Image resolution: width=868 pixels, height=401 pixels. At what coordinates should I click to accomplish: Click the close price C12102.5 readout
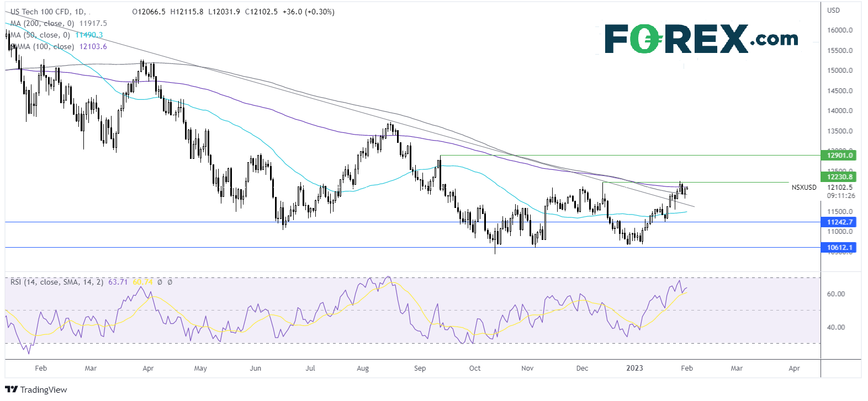pos(261,12)
